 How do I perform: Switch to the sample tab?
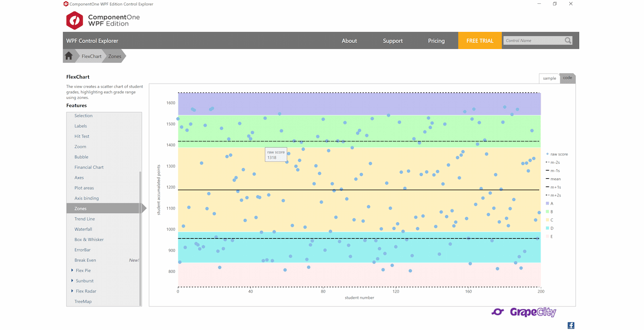[549, 79]
